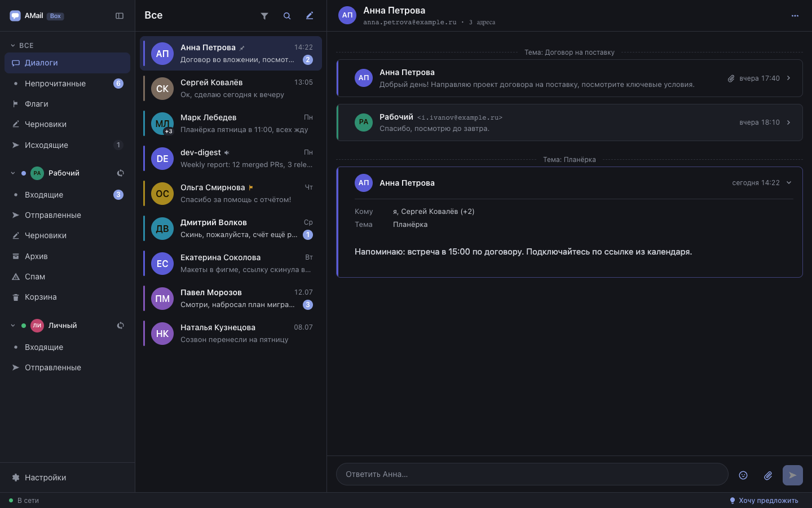Open Входящие under Личный
The height and width of the screenshot is (508, 812).
68,347
